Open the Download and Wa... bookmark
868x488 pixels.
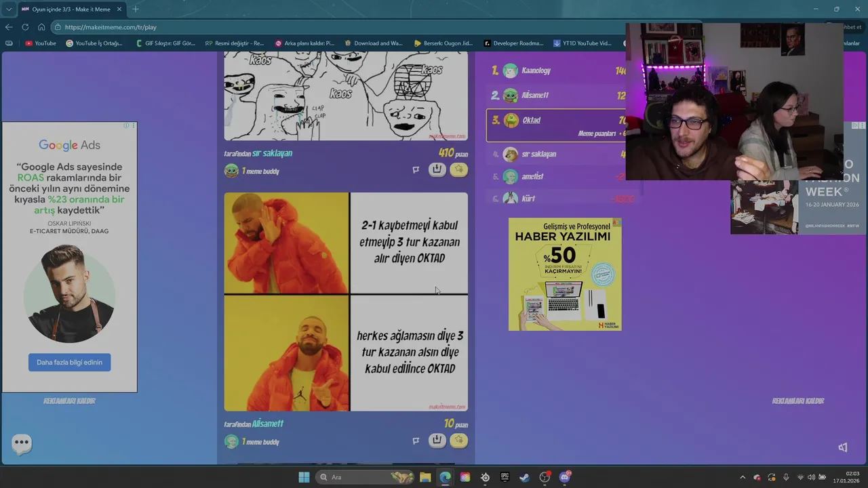click(374, 43)
